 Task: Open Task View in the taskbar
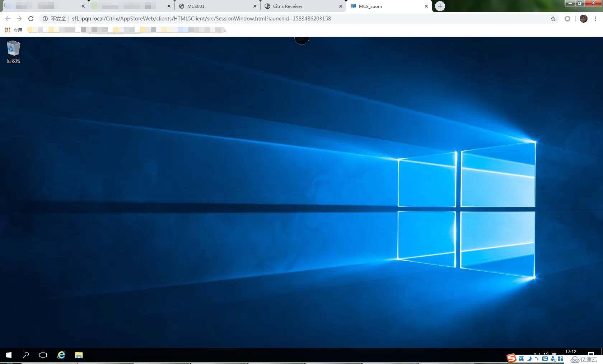[x=43, y=355]
